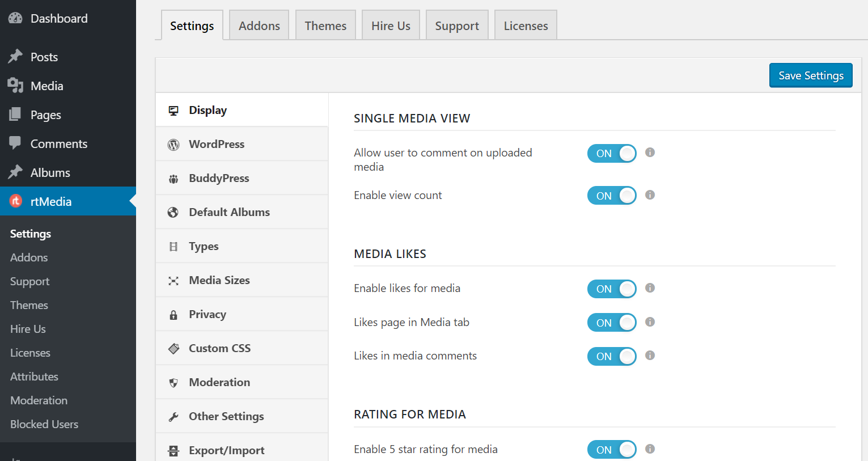Click the BuddyPress icon in settings navigation

point(173,177)
